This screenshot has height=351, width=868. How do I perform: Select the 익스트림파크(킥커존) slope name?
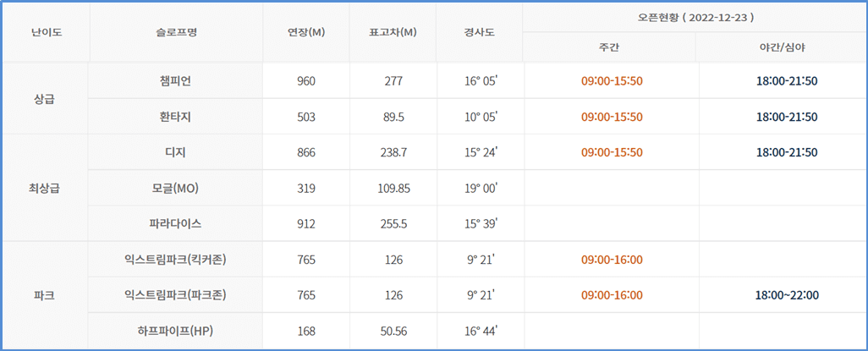tap(177, 260)
